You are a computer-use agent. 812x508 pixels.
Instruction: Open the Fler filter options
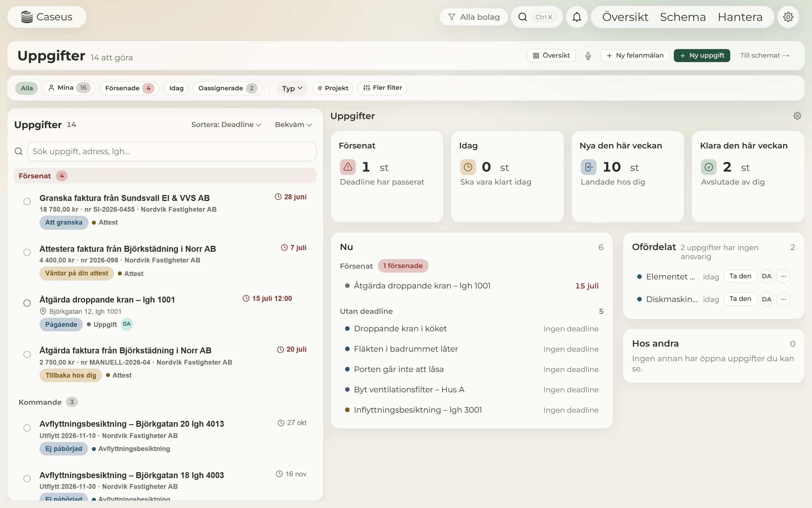(x=382, y=88)
